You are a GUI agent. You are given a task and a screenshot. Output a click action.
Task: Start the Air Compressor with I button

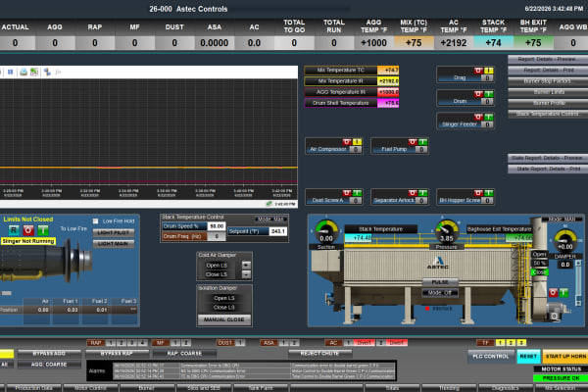pos(357,142)
